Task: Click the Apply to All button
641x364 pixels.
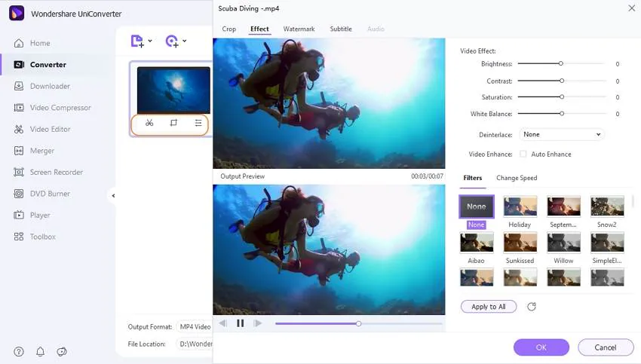Action: click(x=489, y=307)
